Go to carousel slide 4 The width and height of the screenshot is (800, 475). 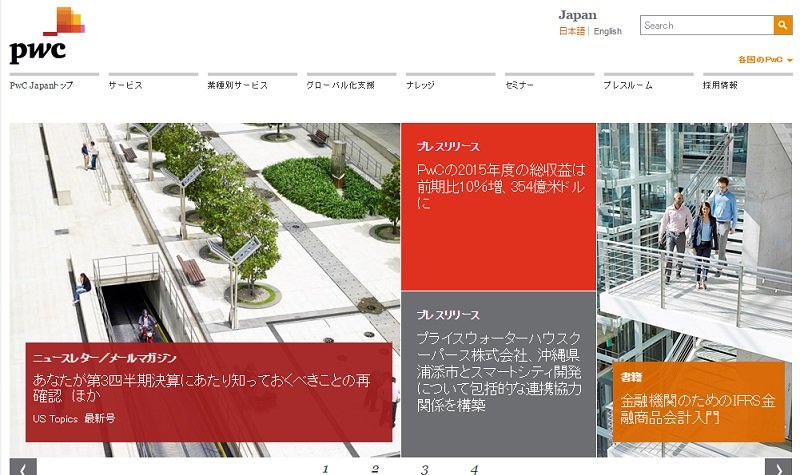[x=474, y=469]
